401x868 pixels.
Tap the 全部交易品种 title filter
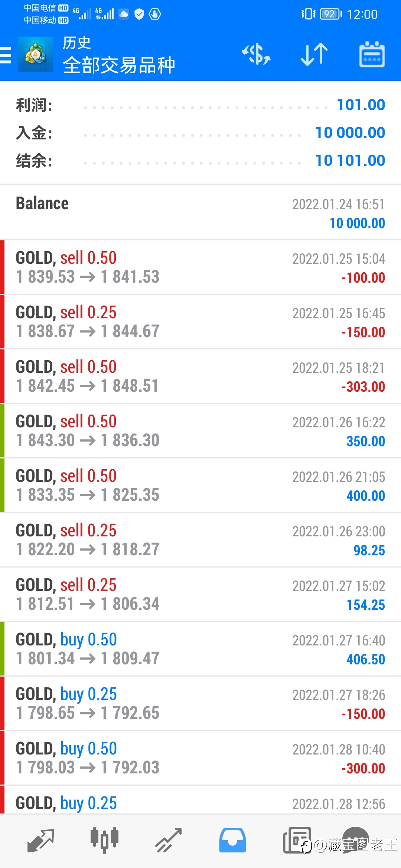point(119,65)
